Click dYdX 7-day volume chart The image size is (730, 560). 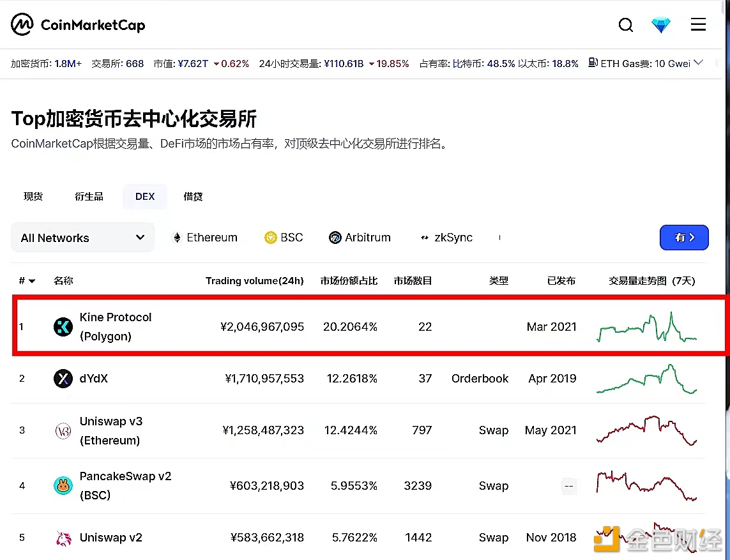point(647,379)
